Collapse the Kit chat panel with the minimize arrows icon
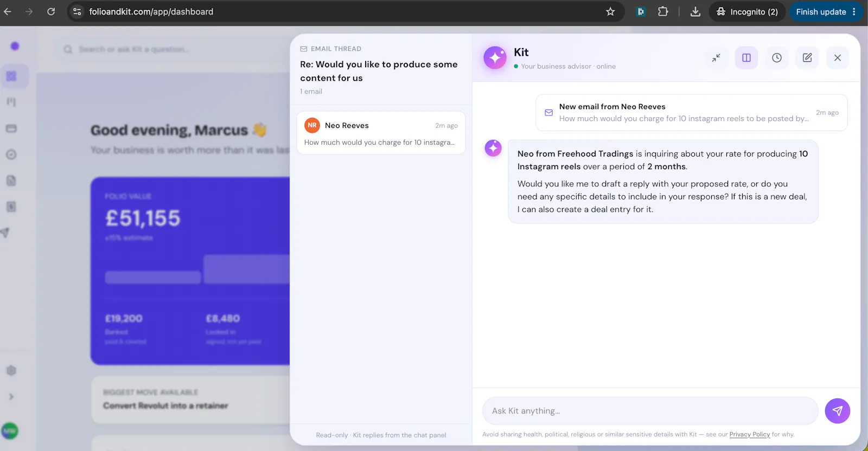868x451 pixels. 716,57
